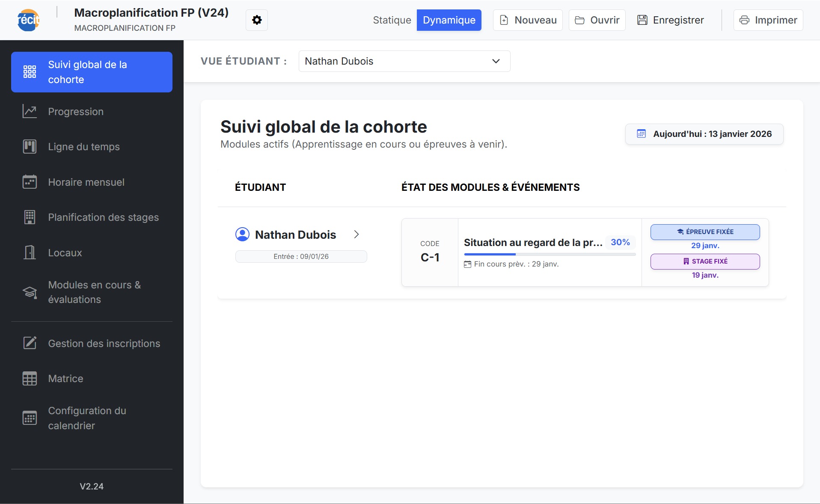Enable Dynamique mode
This screenshot has width=820, height=504.
[x=449, y=20]
